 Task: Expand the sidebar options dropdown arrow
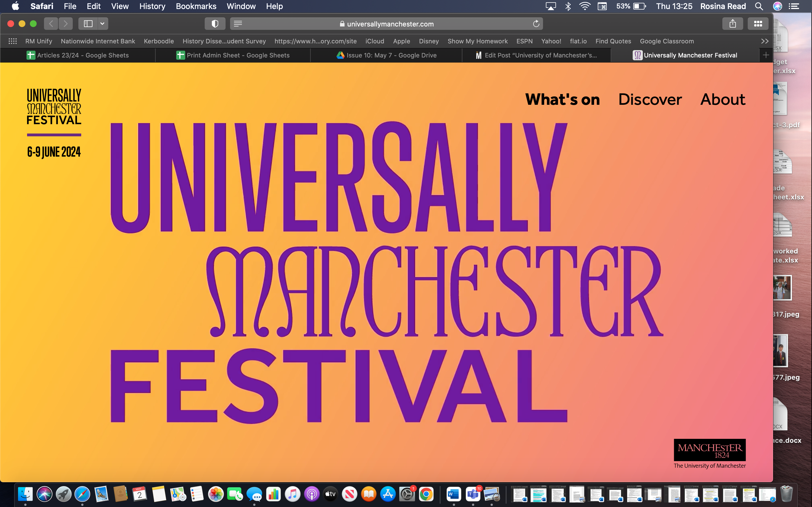102,24
